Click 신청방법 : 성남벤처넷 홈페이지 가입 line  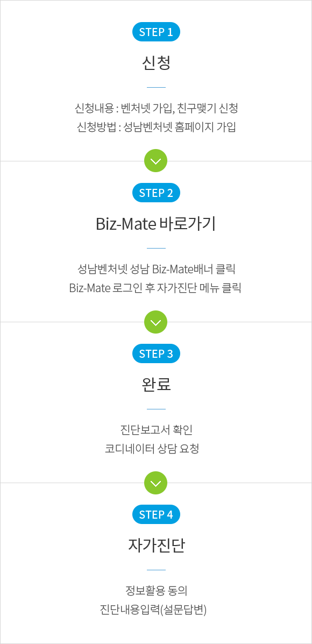156,127
